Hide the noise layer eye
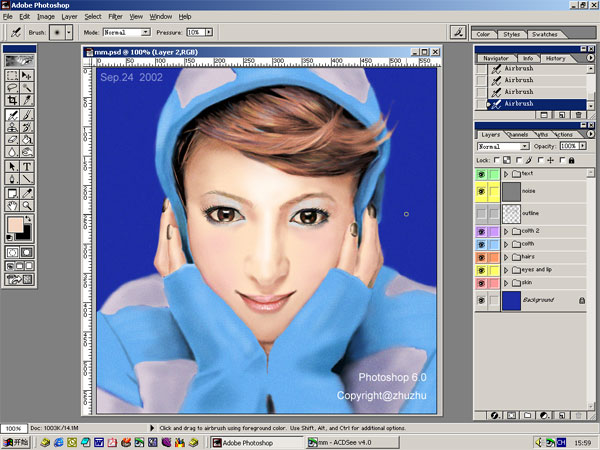Viewport: 600px width, 450px height. (481, 191)
